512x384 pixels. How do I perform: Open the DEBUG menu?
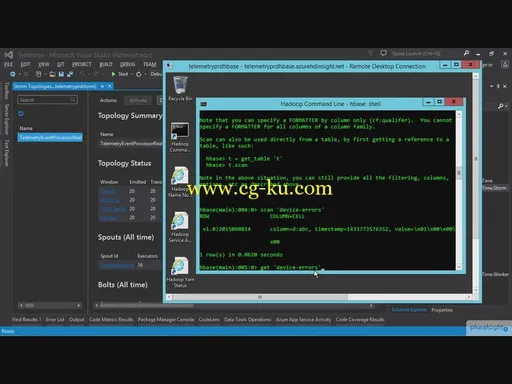[x=128, y=64]
